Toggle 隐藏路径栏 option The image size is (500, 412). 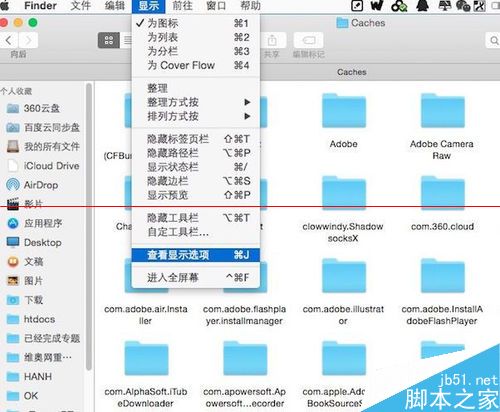(196, 153)
